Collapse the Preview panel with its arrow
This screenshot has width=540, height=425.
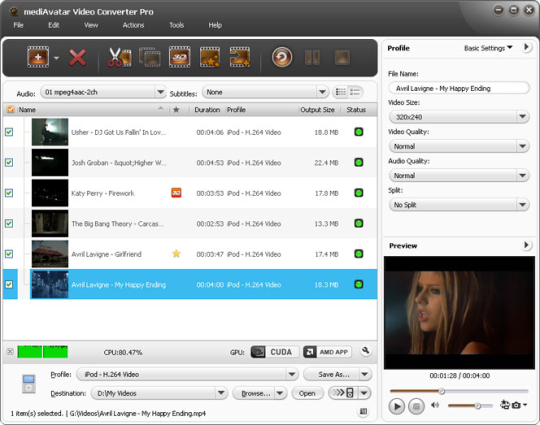point(526,245)
